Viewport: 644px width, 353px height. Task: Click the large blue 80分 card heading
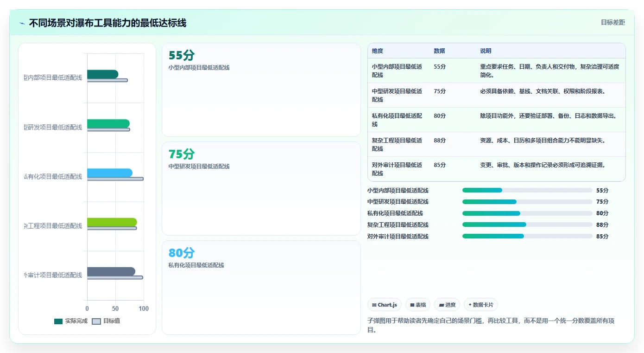(182, 253)
